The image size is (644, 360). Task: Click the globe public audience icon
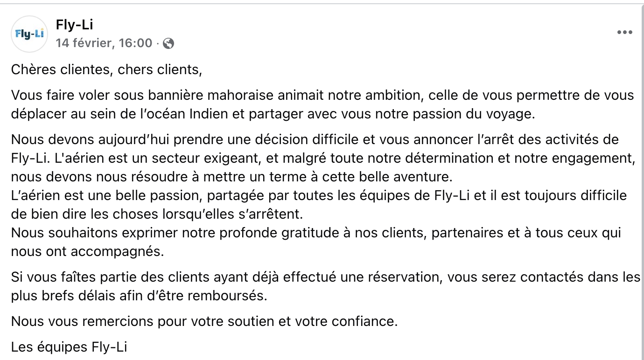168,43
